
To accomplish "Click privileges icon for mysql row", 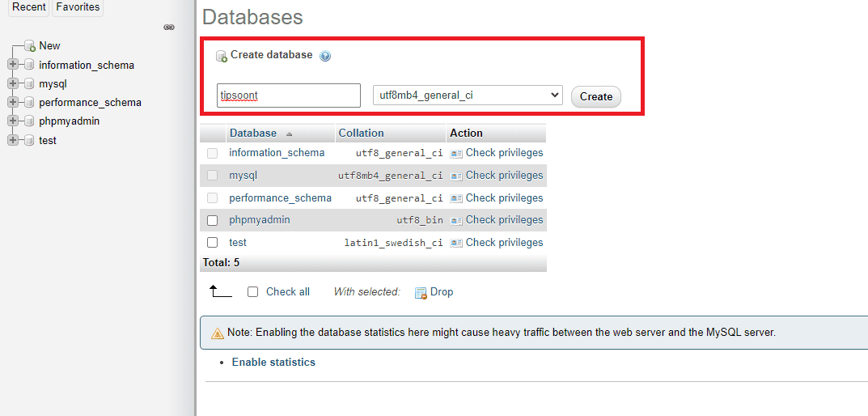I will click(x=456, y=176).
